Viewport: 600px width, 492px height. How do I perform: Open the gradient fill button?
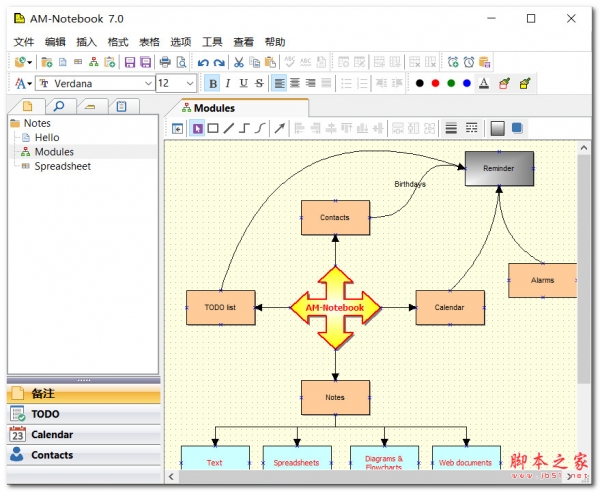[497, 129]
